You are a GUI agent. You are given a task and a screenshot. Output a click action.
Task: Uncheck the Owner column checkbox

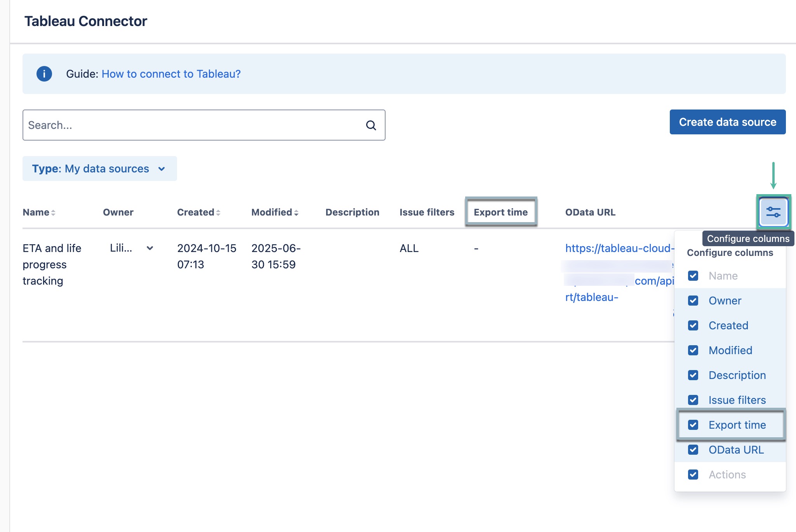[693, 301]
